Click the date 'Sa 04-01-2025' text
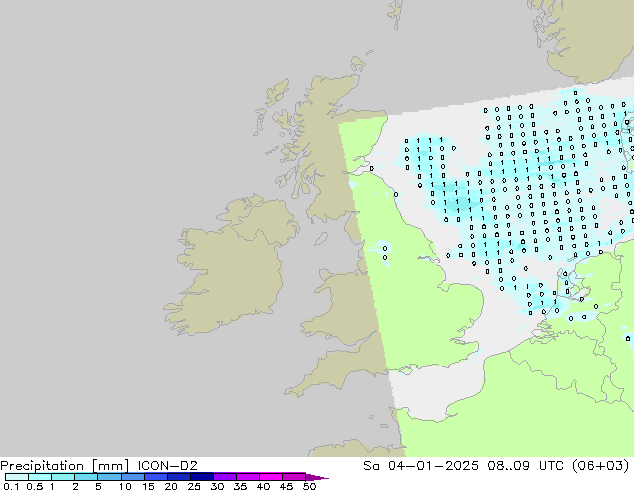 coord(421,466)
